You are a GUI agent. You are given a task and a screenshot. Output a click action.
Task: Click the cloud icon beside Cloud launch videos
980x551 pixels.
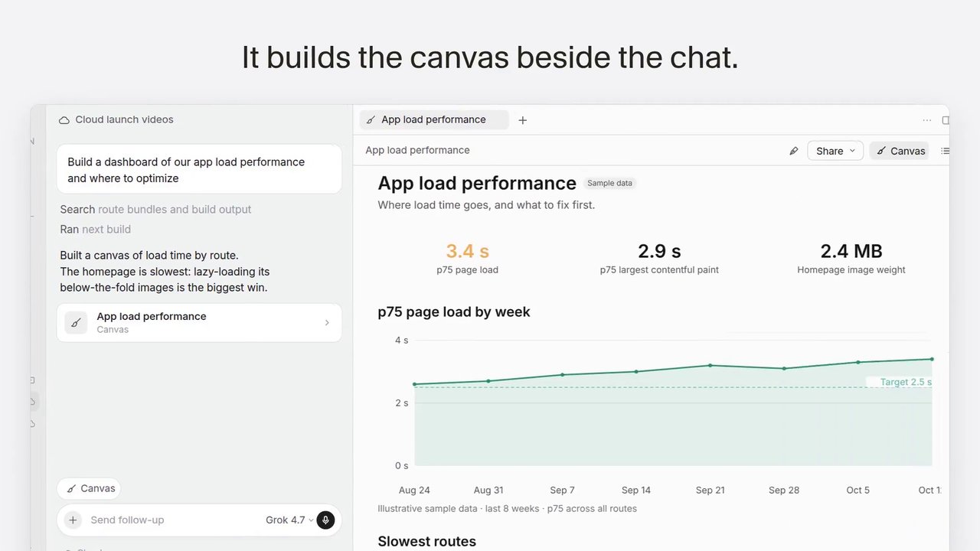(x=64, y=120)
